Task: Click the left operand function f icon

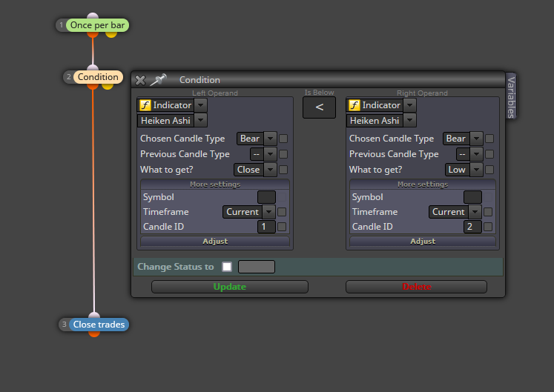Action: coord(145,105)
